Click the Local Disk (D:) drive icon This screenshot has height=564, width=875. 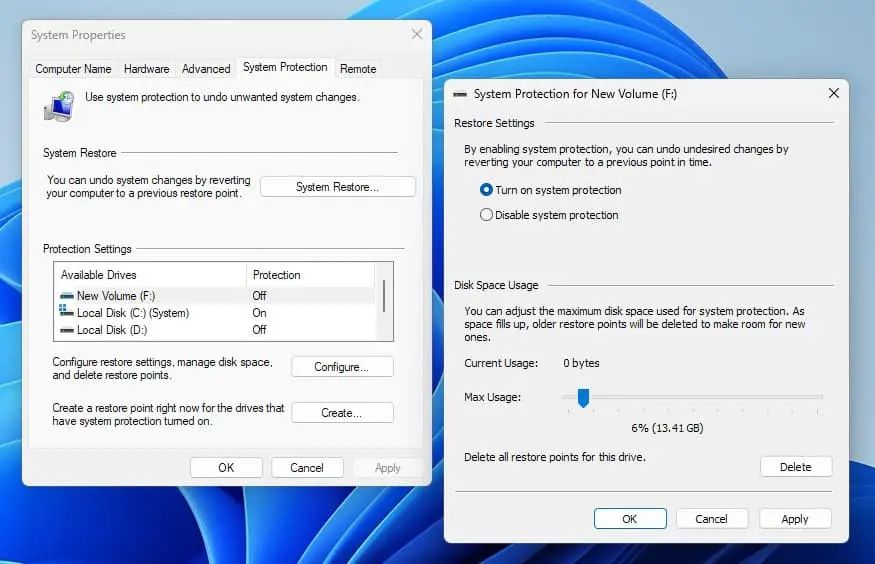click(67, 329)
